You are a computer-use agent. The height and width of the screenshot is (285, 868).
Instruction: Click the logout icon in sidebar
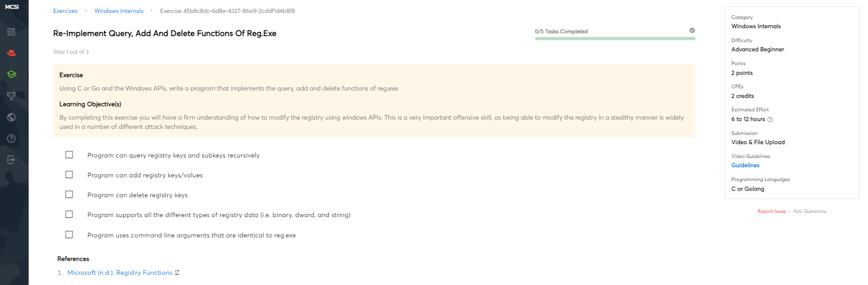coord(12,160)
